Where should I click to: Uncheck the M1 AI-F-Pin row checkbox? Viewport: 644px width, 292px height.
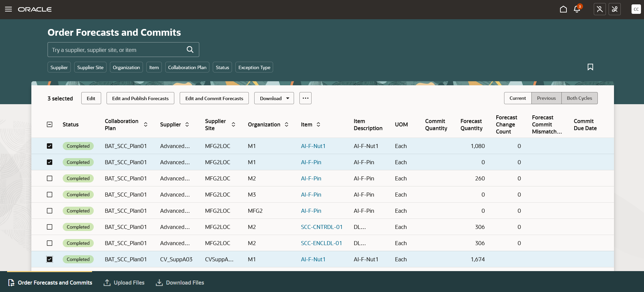click(x=50, y=162)
